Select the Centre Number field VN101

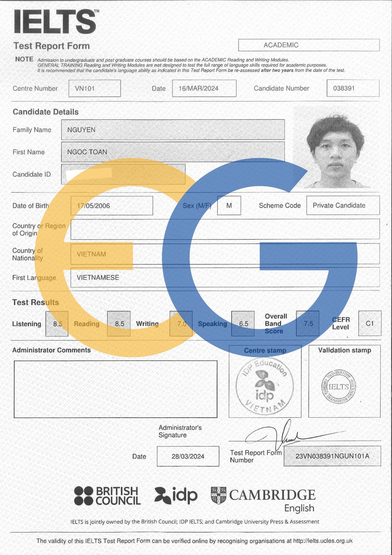tap(94, 88)
